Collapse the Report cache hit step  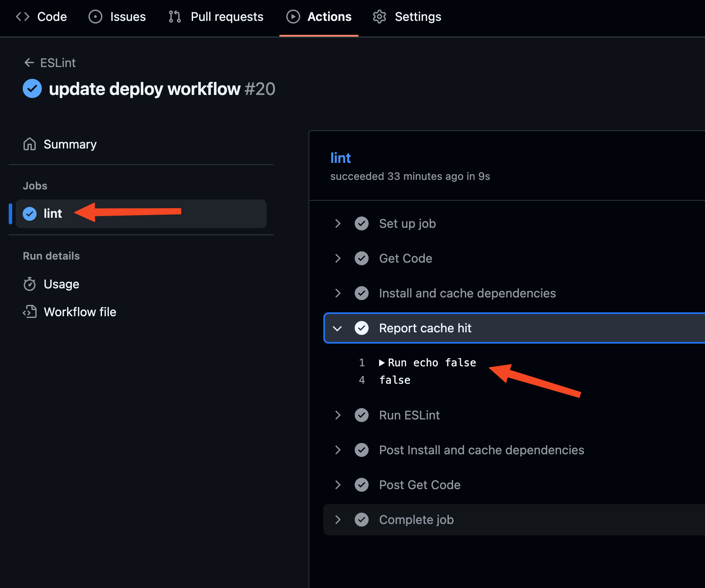click(338, 328)
